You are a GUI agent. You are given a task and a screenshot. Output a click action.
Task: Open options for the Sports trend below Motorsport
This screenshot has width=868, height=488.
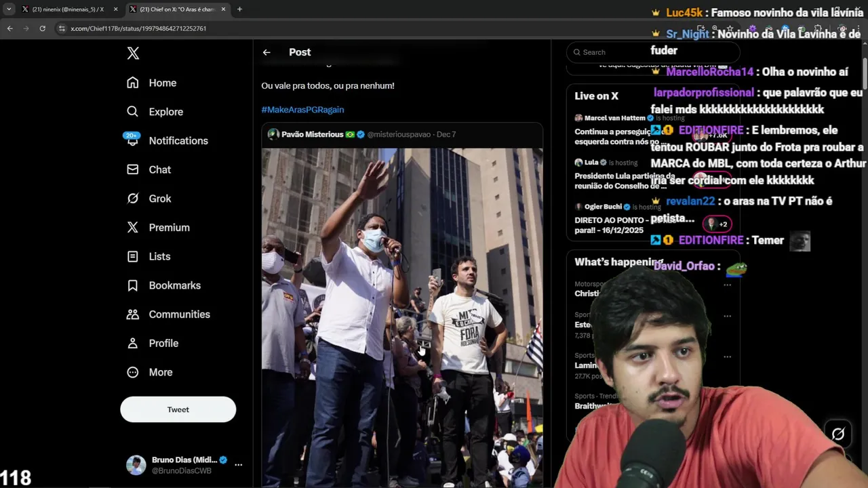[727, 316]
